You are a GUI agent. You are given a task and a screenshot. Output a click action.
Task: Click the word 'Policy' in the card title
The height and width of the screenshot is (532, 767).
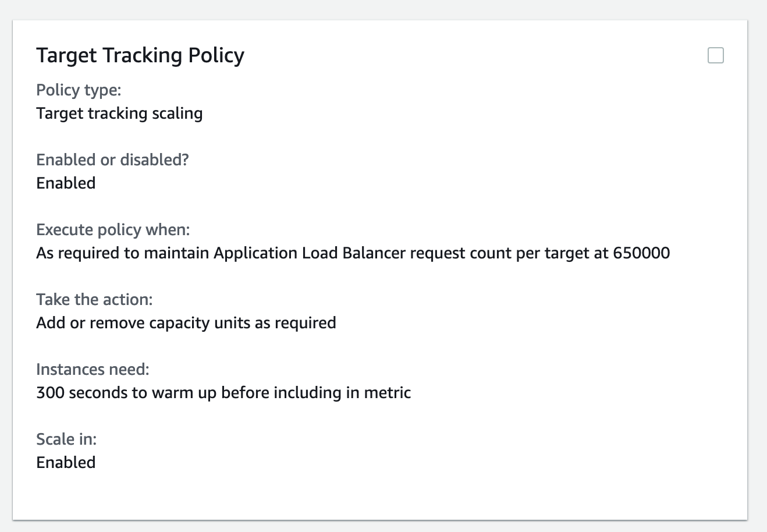pyautogui.click(x=216, y=56)
